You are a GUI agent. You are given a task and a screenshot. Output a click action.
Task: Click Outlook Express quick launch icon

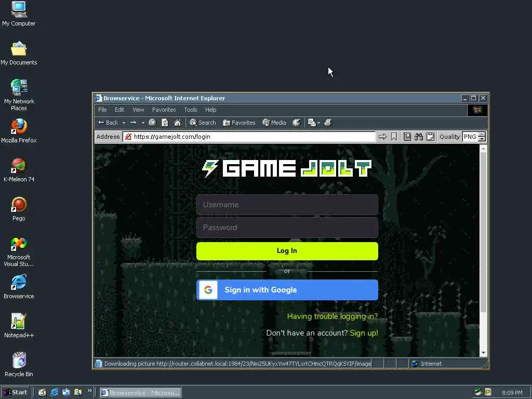click(x=66, y=393)
